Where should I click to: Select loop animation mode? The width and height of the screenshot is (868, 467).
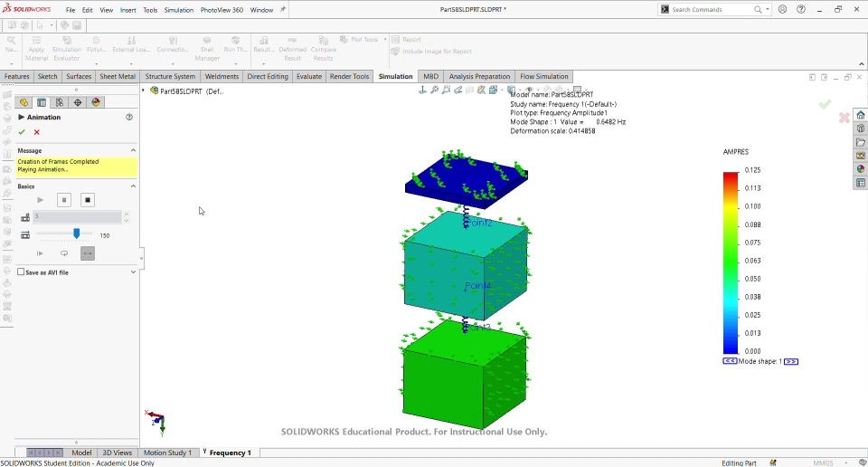tap(64, 253)
